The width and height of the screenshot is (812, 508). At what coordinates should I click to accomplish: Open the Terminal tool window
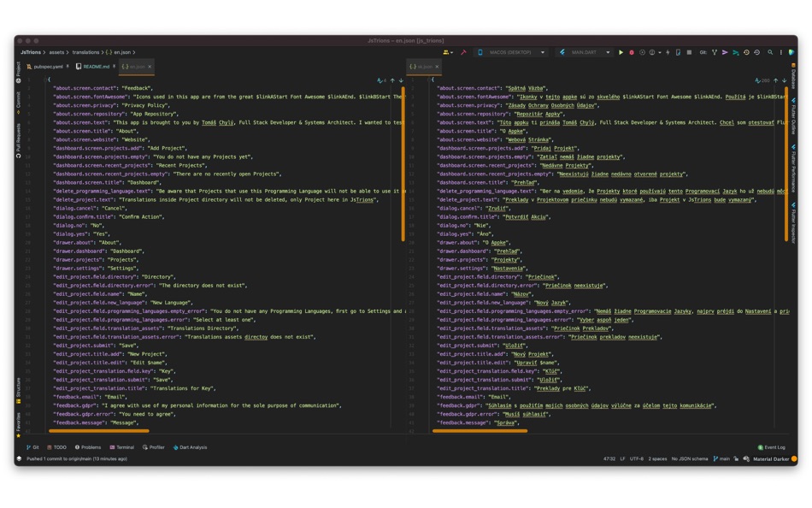point(121,447)
